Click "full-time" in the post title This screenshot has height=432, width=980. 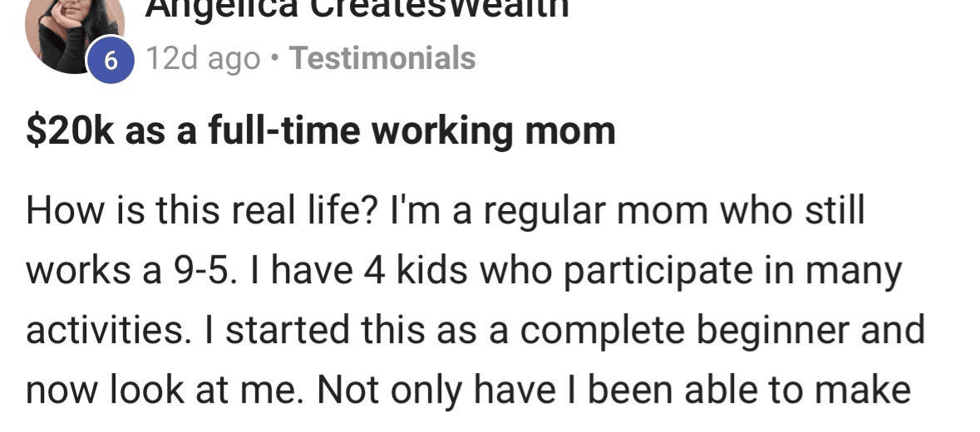[260, 132]
